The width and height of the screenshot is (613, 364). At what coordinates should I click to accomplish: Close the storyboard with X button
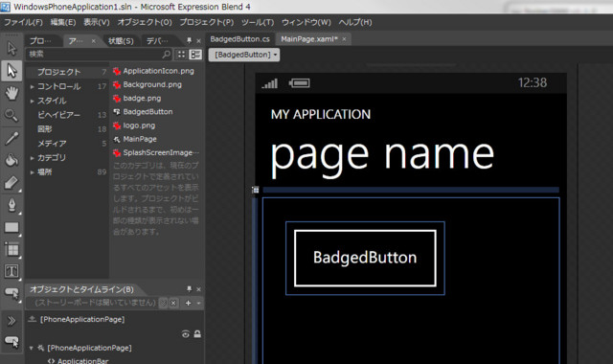tap(173, 303)
